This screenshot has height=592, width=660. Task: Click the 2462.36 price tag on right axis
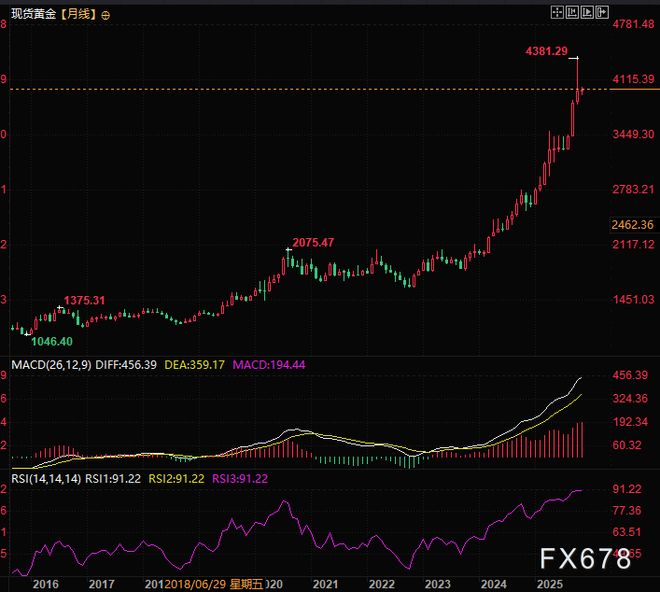(632, 225)
